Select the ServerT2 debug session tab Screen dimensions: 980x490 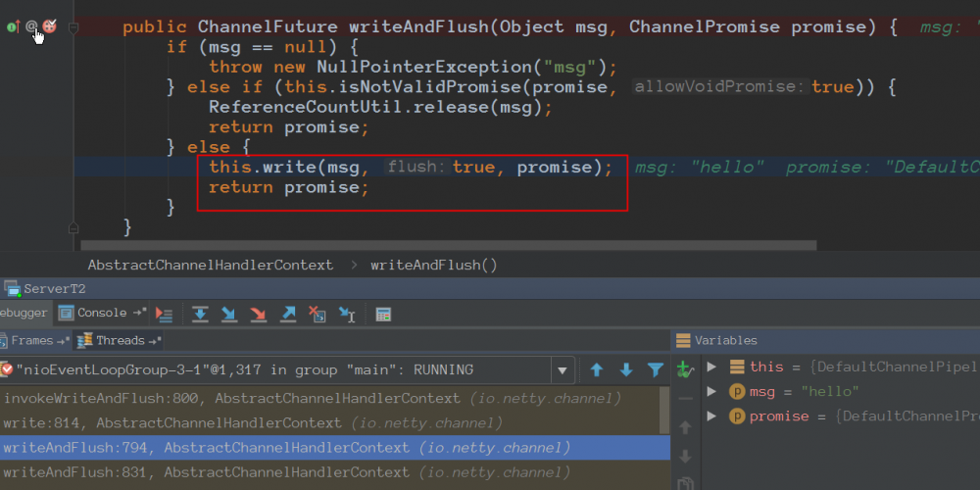[x=46, y=289]
